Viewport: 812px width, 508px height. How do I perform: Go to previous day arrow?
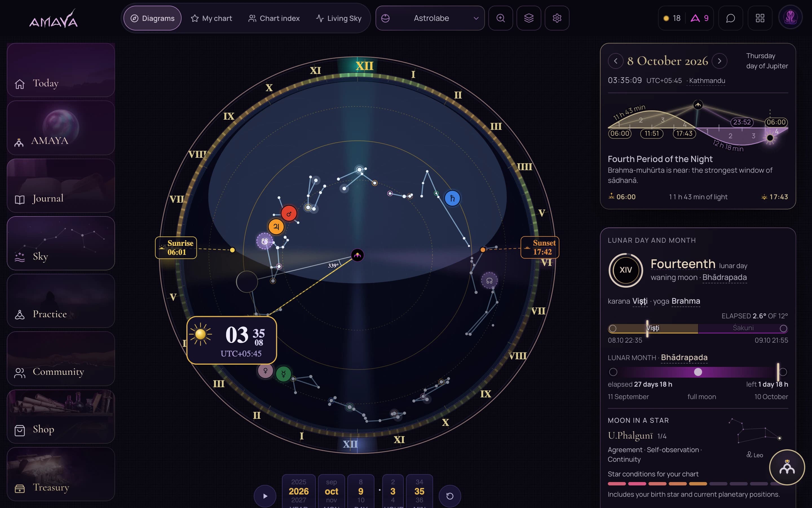(x=615, y=61)
